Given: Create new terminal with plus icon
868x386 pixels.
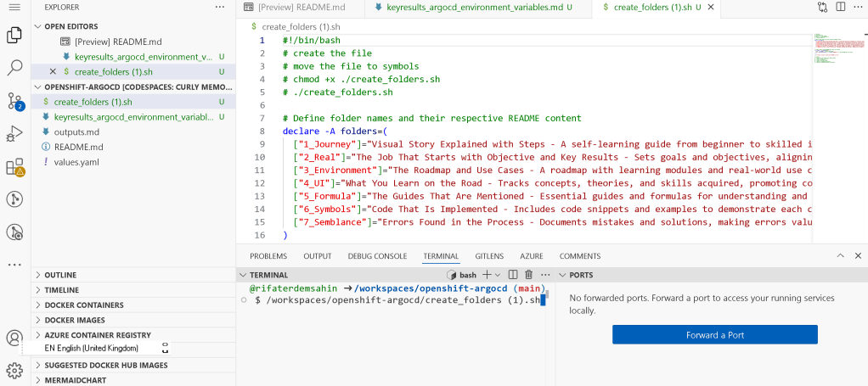Looking at the screenshot, I should (x=487, y=274).
